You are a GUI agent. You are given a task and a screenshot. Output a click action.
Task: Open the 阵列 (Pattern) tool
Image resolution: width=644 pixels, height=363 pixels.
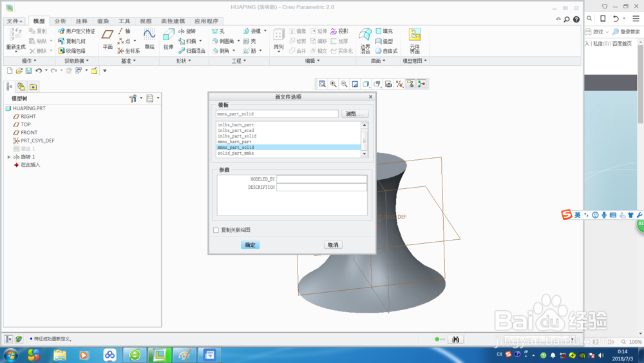[x=278, y=40]
